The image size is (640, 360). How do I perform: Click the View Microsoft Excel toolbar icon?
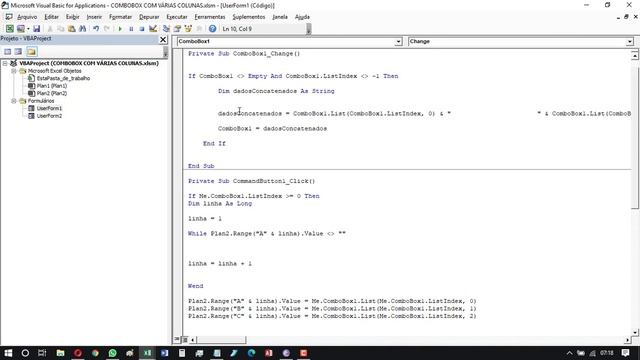(x=9, y=29)
